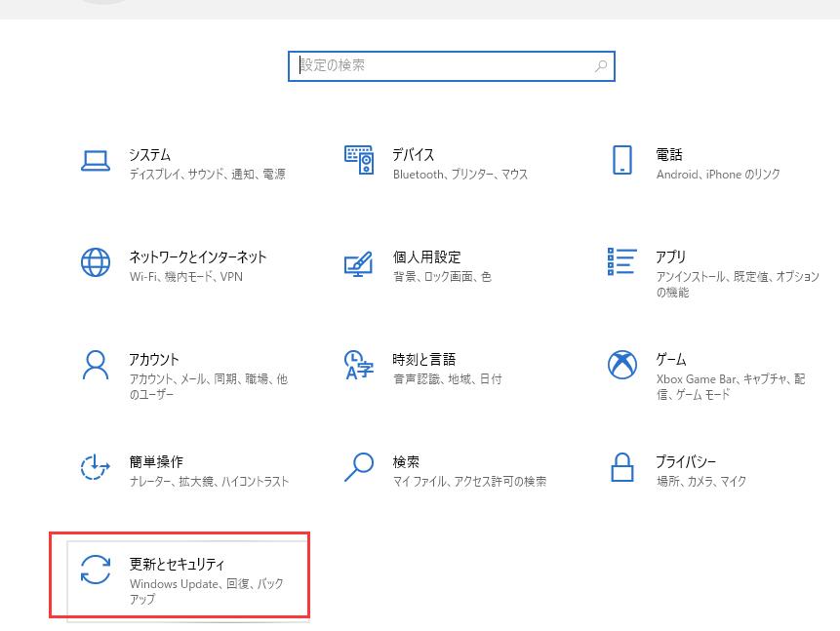Click the 更新とセキュリティ circular arrows icon

pos(95,570)
